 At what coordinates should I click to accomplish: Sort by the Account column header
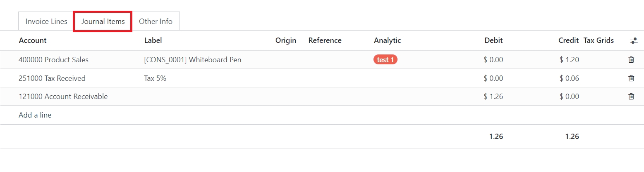pos(33,40)
